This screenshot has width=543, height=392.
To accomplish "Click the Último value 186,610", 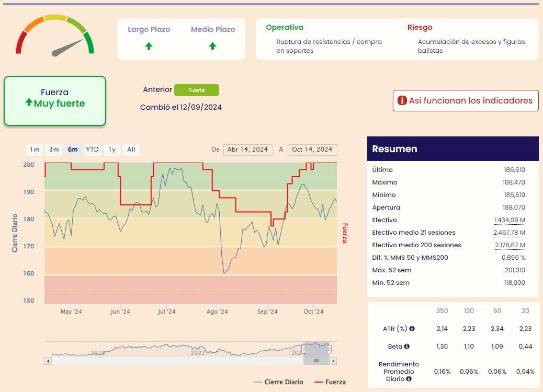I will tap(514, 170).
